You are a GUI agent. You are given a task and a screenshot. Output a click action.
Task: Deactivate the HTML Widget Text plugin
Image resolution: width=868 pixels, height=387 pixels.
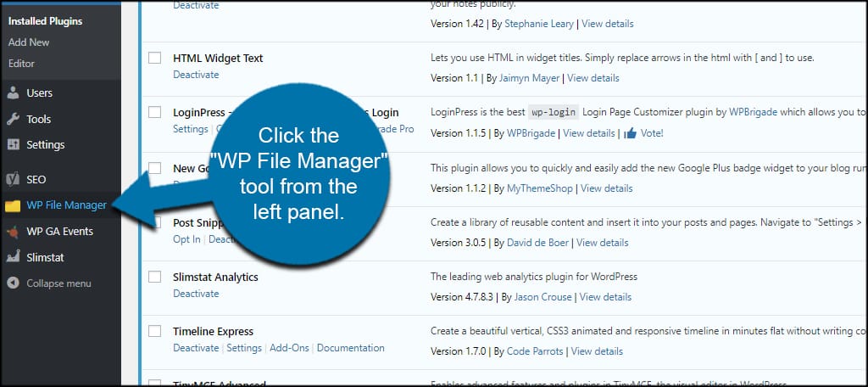click(x=196, y=75)
